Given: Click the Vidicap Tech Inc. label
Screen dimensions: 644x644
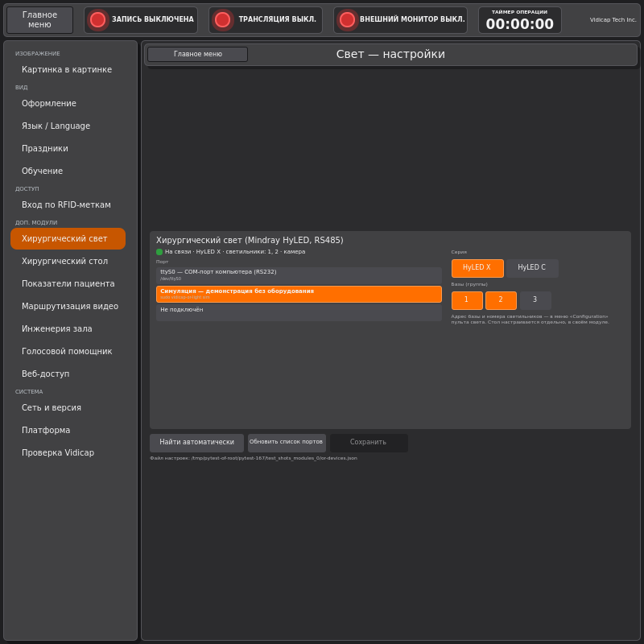Looking at the screenshot, I should tap(613, 19).
